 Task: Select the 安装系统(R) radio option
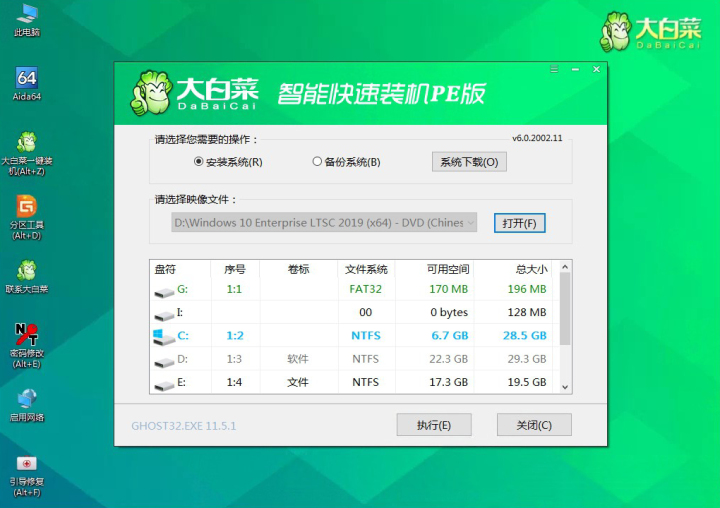[x=228, y=162]
